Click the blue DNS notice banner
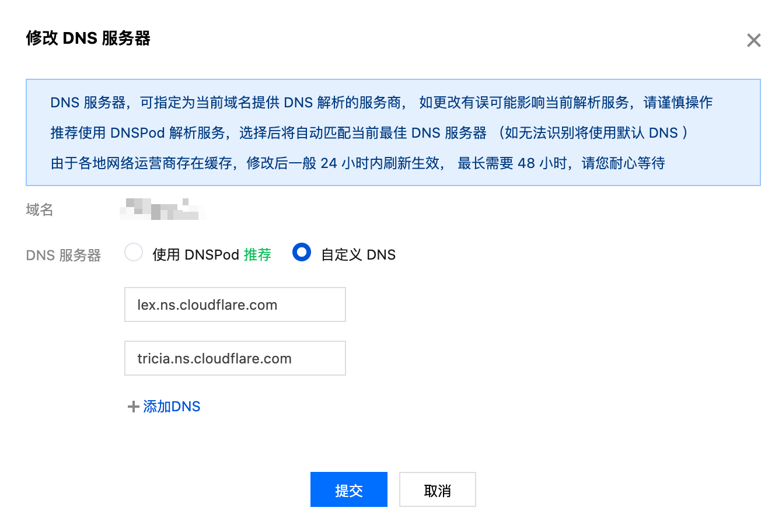782x532 pixels. pos(391,132)
